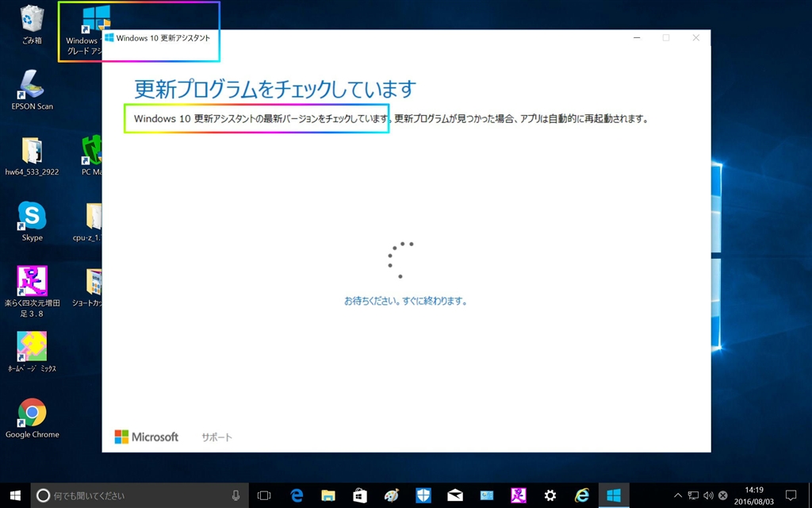Viewport: 812px width, 508px height.
Task: Minimize the Windows 10 更新アシスタント window
Action: click(x=637, y=38)
